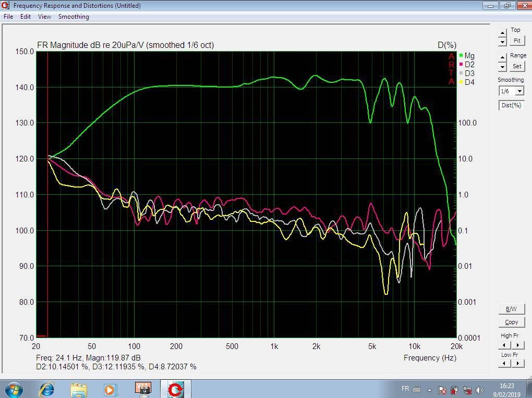Click the Windows Start button

click(14, 390)
